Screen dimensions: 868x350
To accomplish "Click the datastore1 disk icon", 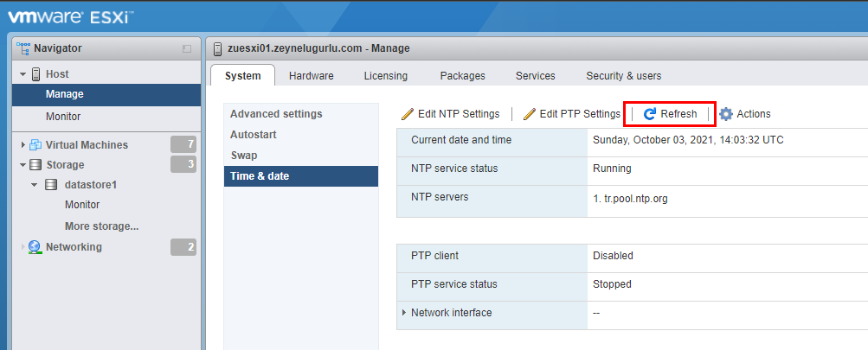I will [51, 185].
